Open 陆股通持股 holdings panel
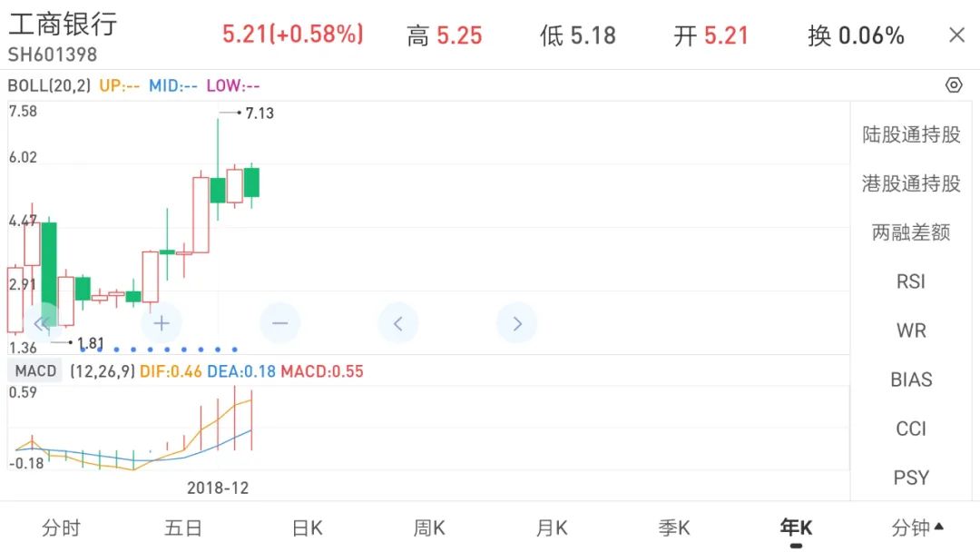 (910, 133)
